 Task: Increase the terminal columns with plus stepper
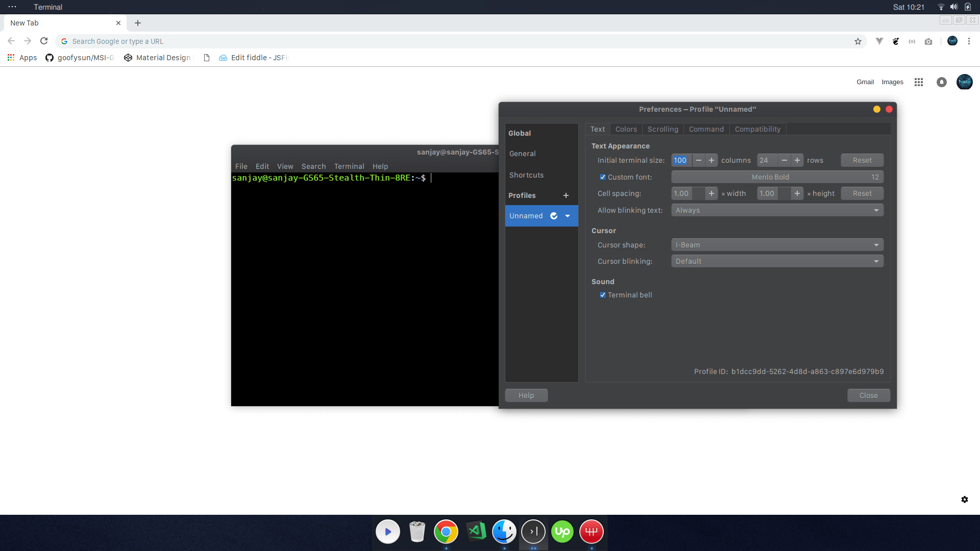pos(712,160)
